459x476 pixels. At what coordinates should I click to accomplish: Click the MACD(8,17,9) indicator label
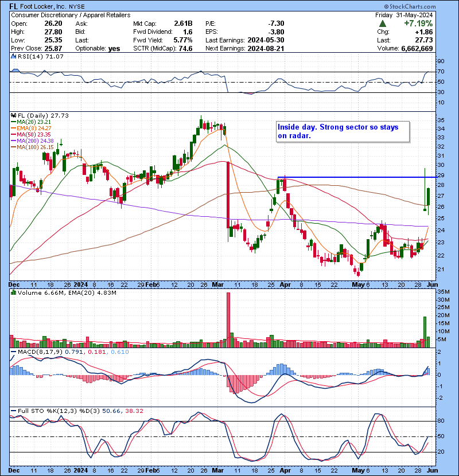coord(40,352)
